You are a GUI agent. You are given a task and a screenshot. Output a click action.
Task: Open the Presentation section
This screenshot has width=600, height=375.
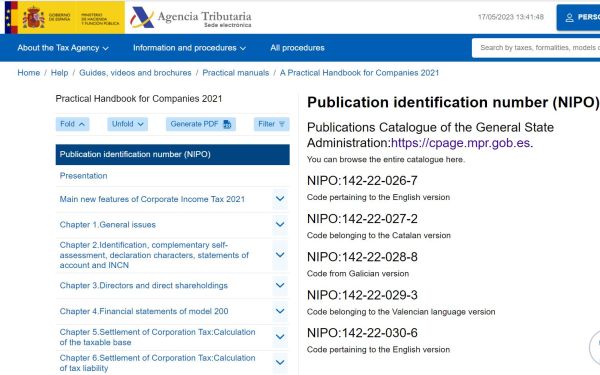pos(83,176)
